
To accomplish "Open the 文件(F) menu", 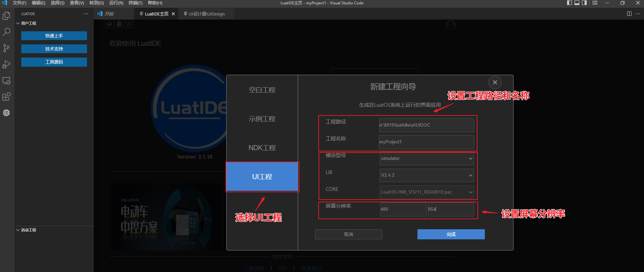I will [x=19, y=3].
